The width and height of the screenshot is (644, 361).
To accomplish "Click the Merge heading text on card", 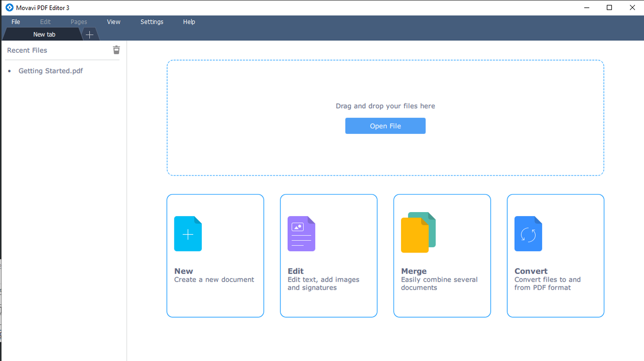I will [x=414, y=271].
